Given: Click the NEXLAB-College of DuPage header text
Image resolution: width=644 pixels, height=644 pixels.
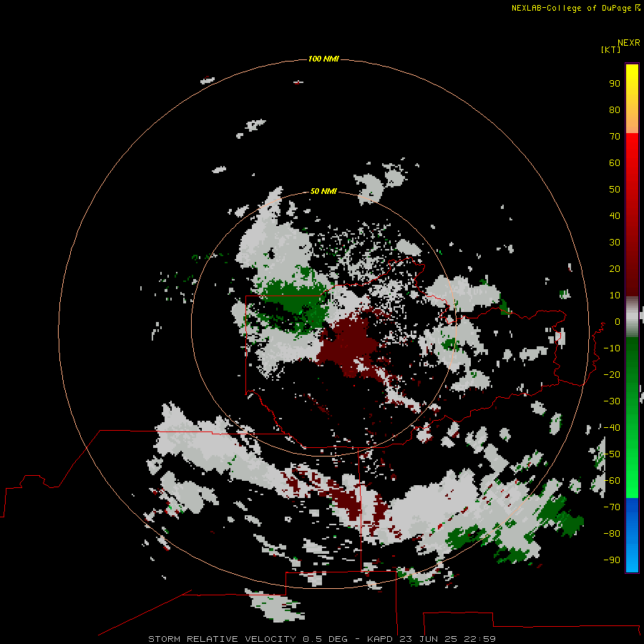Looking at the screenshot, I should tap(571, 8).
